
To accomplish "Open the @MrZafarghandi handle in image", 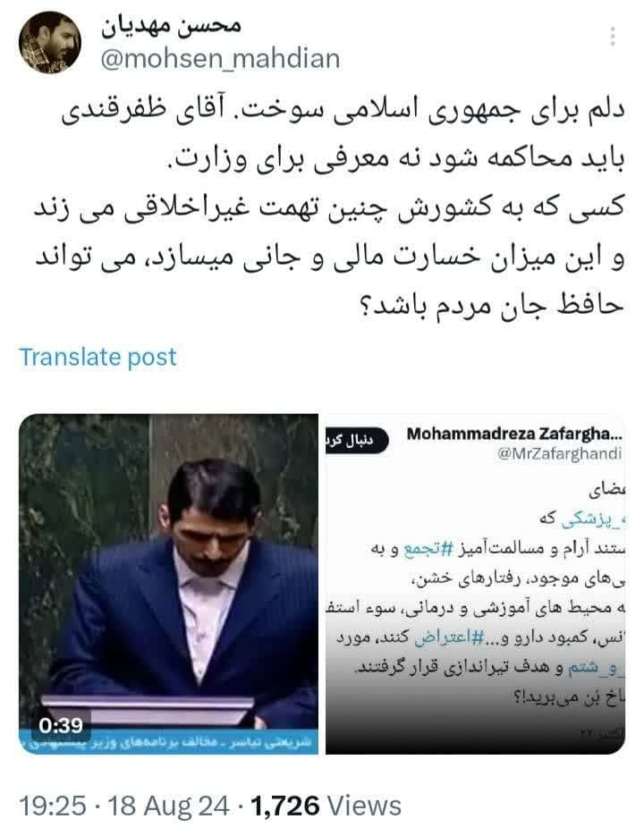I will [x=559, y=453].
